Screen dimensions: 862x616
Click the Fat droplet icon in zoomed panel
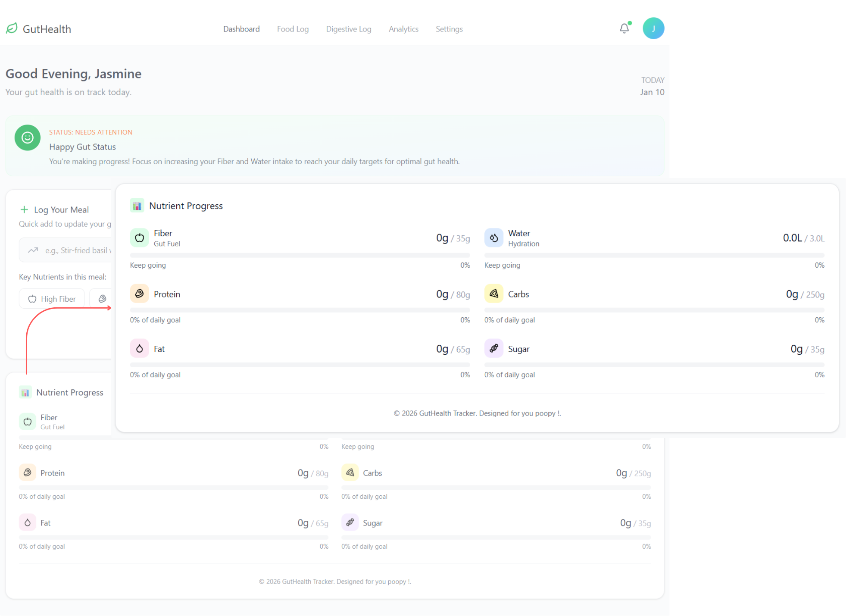coord(139,349)
